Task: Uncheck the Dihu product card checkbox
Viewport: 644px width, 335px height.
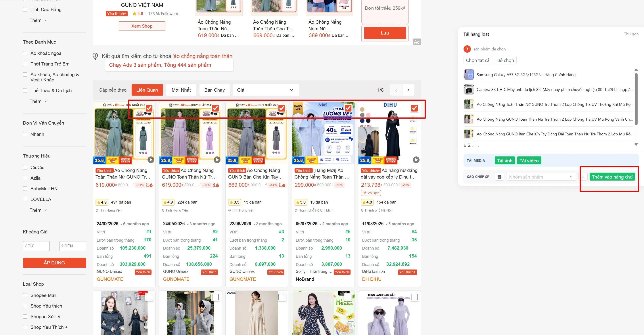Action: point(414,108)
